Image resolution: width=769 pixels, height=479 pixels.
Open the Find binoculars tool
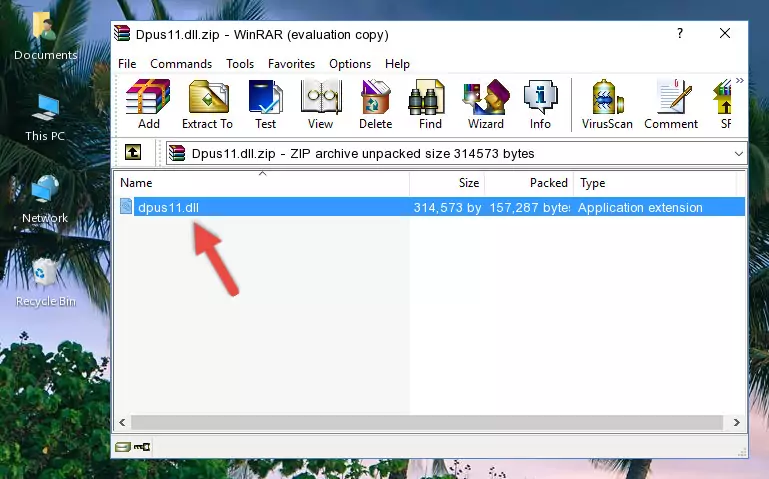click(430, 104)
